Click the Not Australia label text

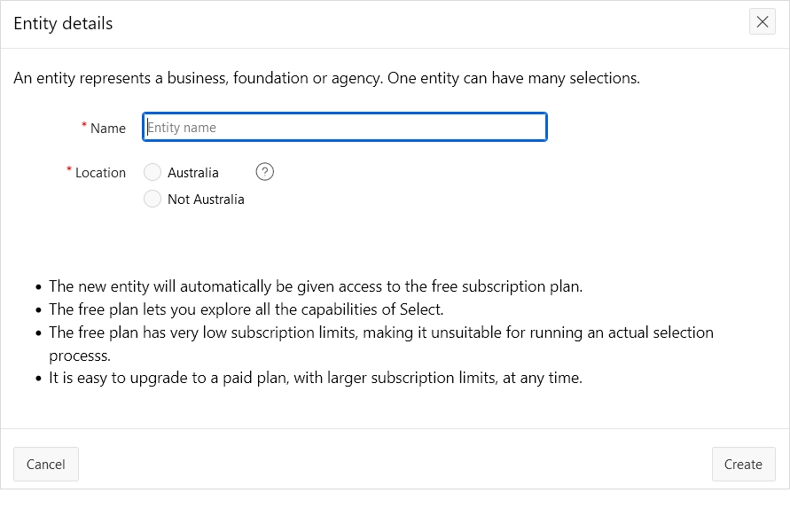[x=206, y=199]
